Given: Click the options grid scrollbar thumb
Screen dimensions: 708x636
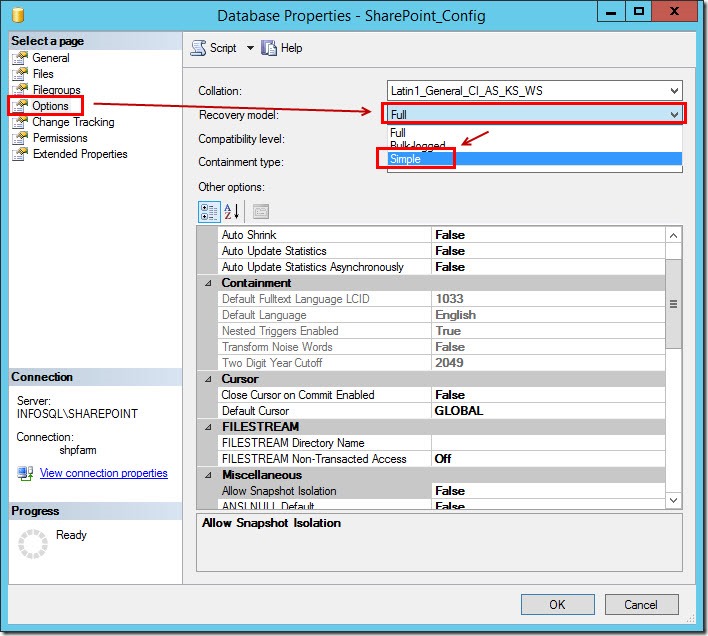Looking at the screenshot, I should [x=673, y=304].
